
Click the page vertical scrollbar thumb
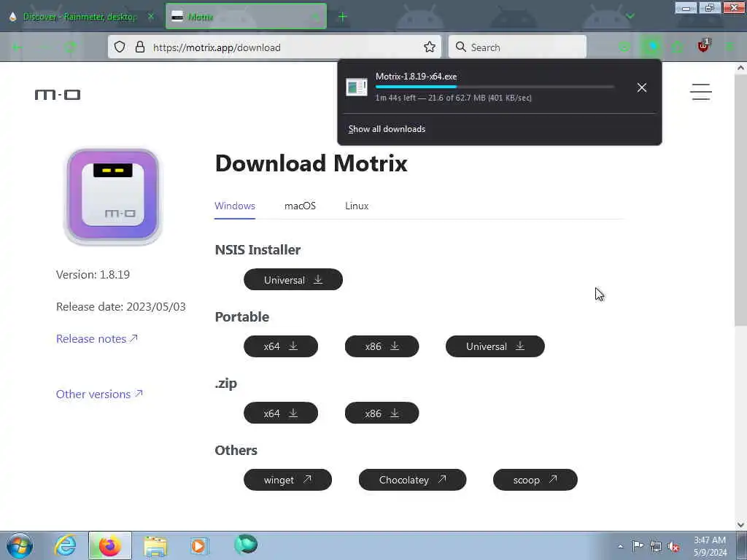point(740,200)
